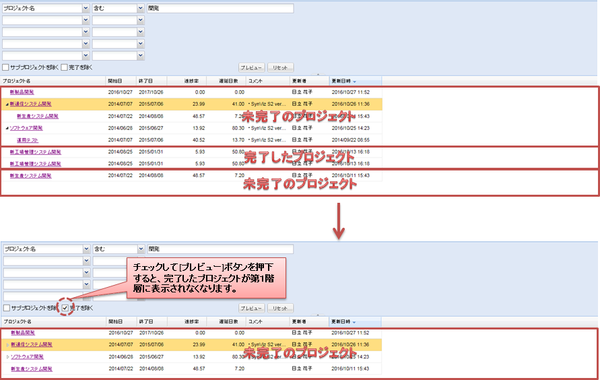
Task: Open the 運用テスト project link
Action: (28, 140)
